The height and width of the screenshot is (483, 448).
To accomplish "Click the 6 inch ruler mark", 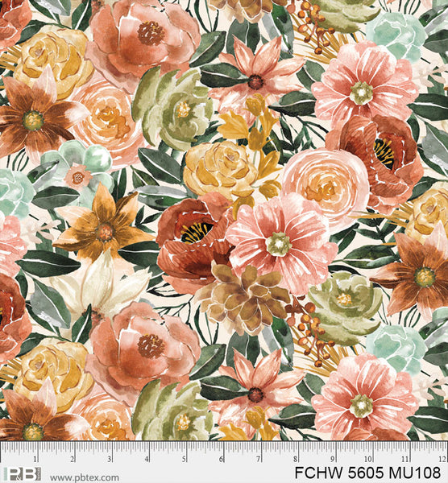I will click(x=222, y=460).
